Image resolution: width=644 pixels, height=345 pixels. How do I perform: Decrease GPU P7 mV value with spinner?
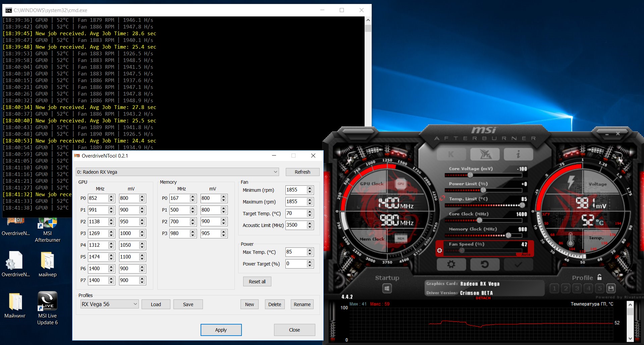pyautogui.click(x=142, y=282)
